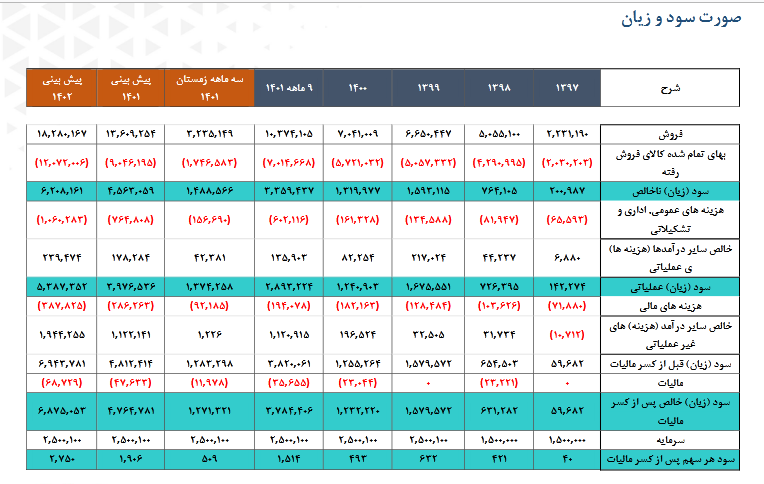This screenshot has width=764, height=484.
Task: Click the title صورت سود و زیان
Action: pos(678,19)
